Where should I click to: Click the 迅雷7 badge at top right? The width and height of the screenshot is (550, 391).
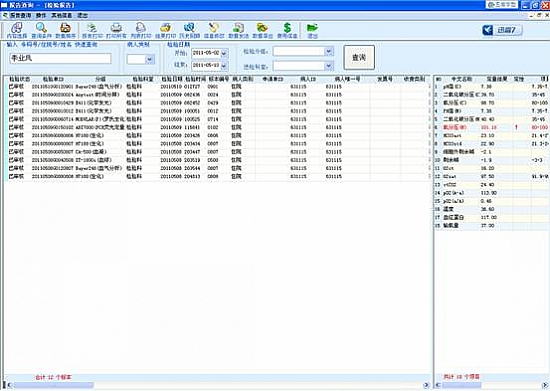[502, 30]
